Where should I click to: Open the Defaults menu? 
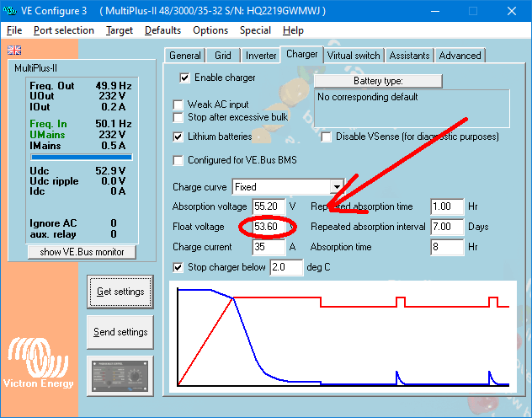click(162, 30)
